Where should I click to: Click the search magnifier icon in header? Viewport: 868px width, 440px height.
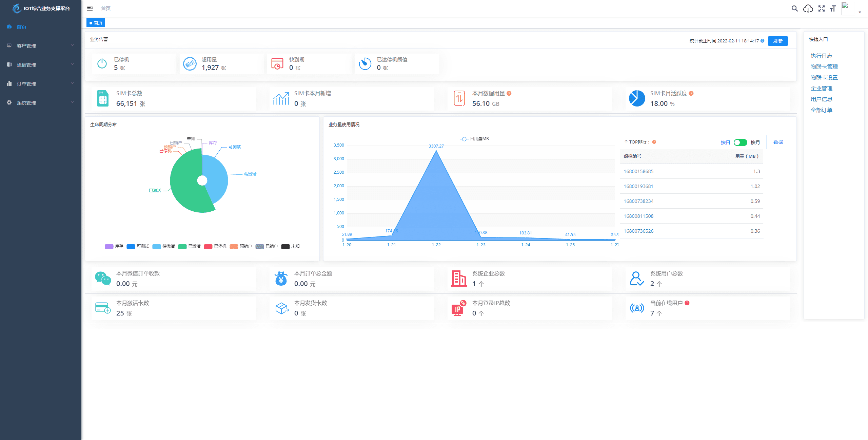coord(794,8)
